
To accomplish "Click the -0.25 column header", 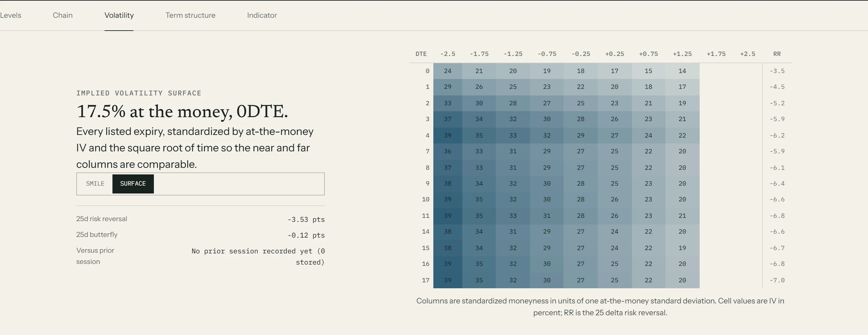I will click(x=581, y=54).
